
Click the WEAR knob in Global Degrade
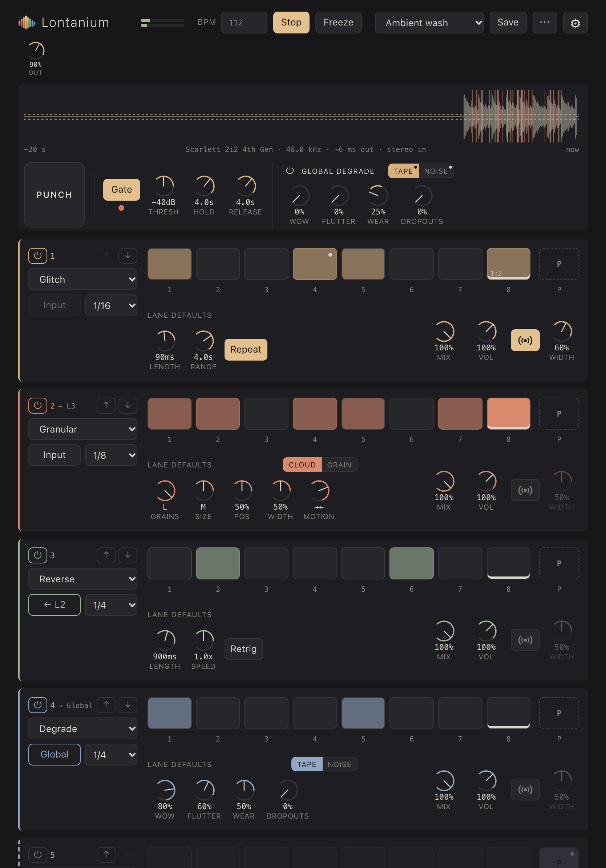pyautogui.click(x=378, y=196)
